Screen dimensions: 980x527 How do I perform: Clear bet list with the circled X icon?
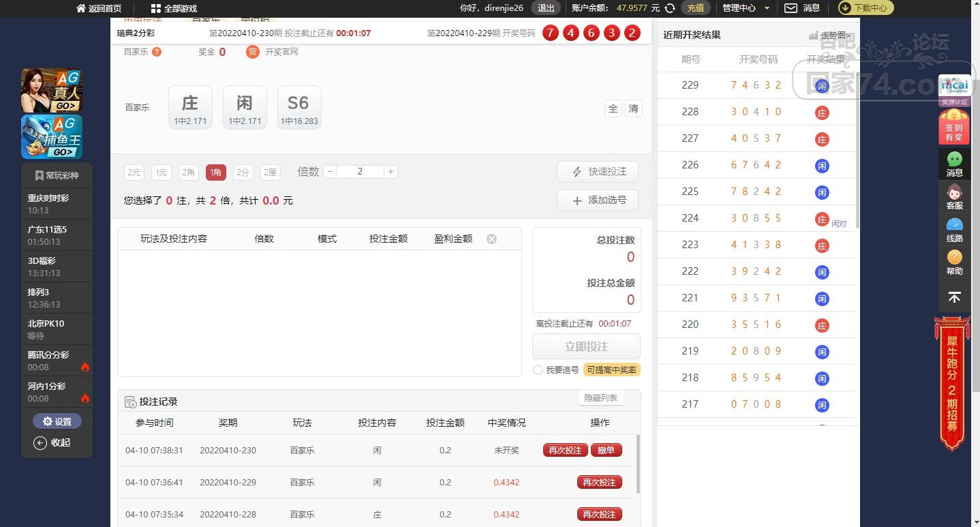491,239
